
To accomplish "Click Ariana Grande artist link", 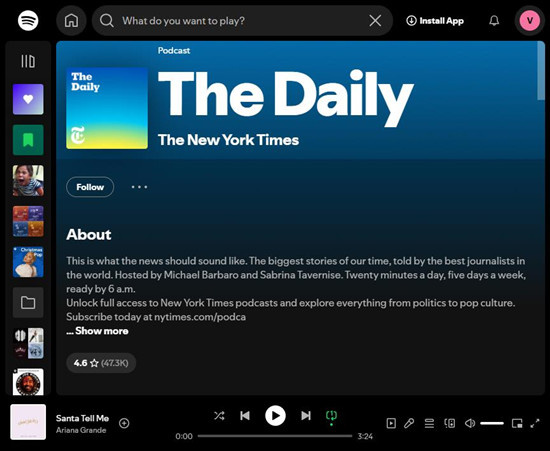I will pyautogui.click(x=81, y=430).
